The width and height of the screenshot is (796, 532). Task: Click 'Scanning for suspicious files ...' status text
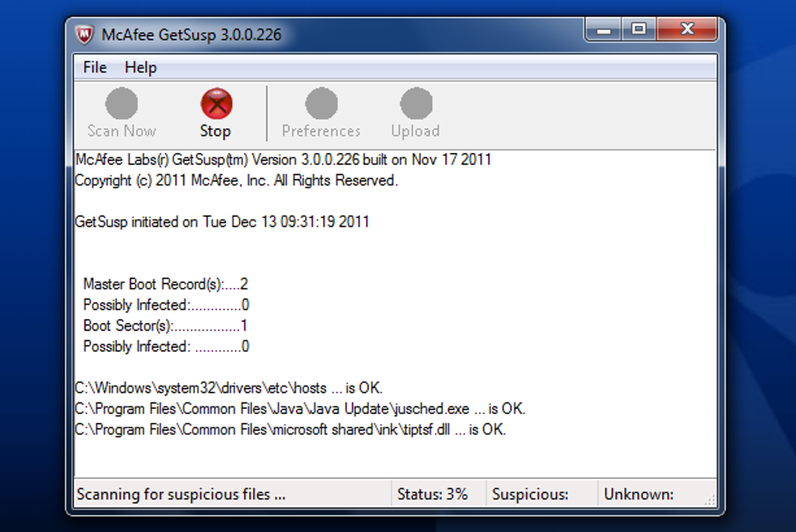181,494
